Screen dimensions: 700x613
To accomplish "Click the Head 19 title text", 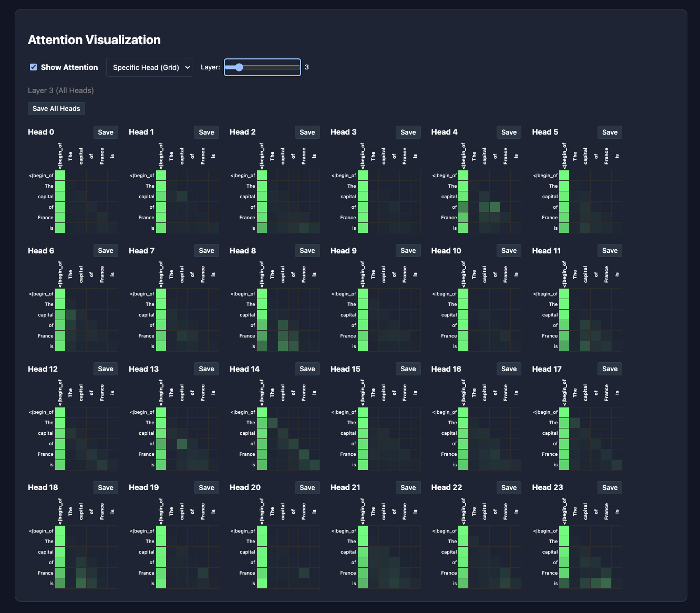I will point(143,487).
